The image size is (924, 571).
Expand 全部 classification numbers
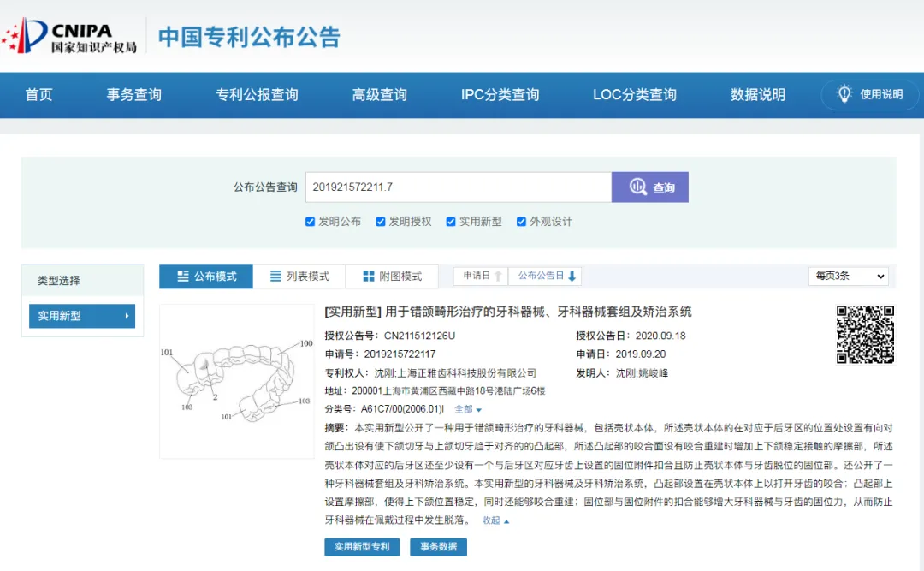pos(468,409)
